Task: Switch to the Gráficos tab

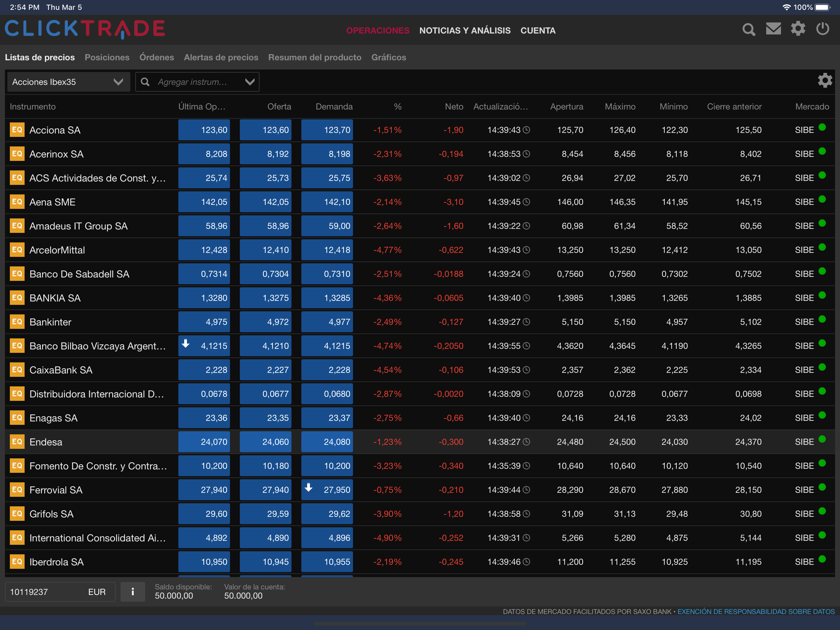Action: click(388, 58)
